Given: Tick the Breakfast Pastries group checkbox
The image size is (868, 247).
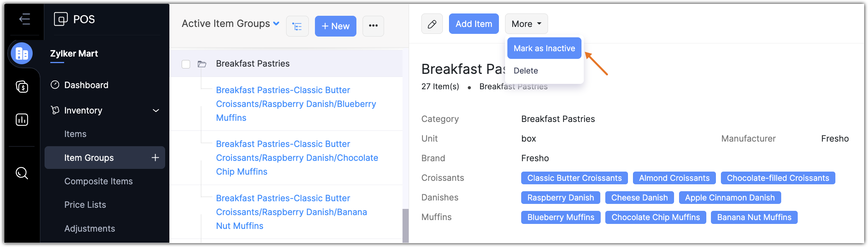Looking at the screenshot, I should (186, 64).
